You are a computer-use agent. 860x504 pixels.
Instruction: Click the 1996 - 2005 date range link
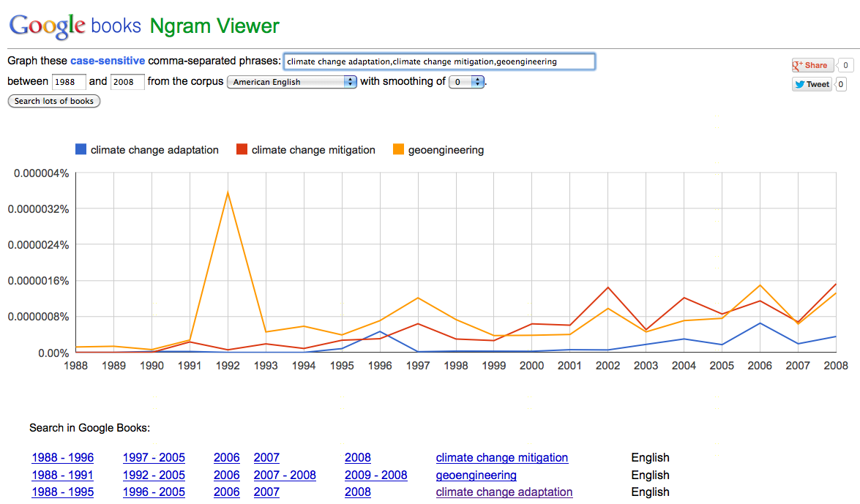tap(154, 492)
